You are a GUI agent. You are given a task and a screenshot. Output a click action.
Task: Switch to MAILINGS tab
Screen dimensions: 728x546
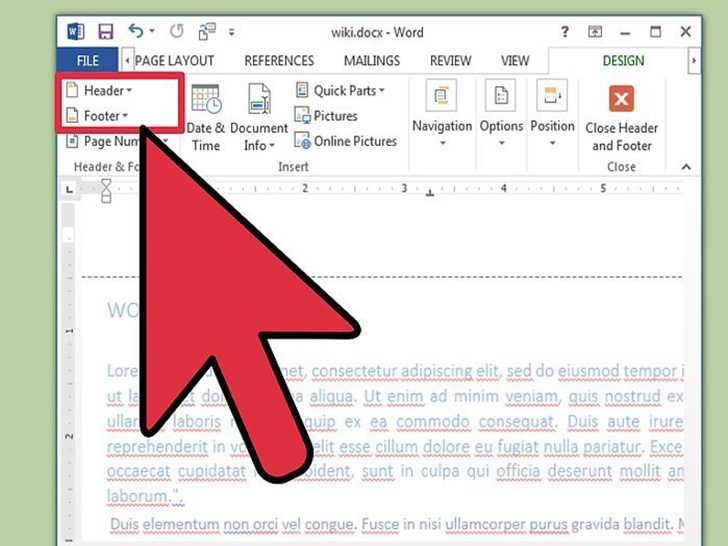click(371, 61)
